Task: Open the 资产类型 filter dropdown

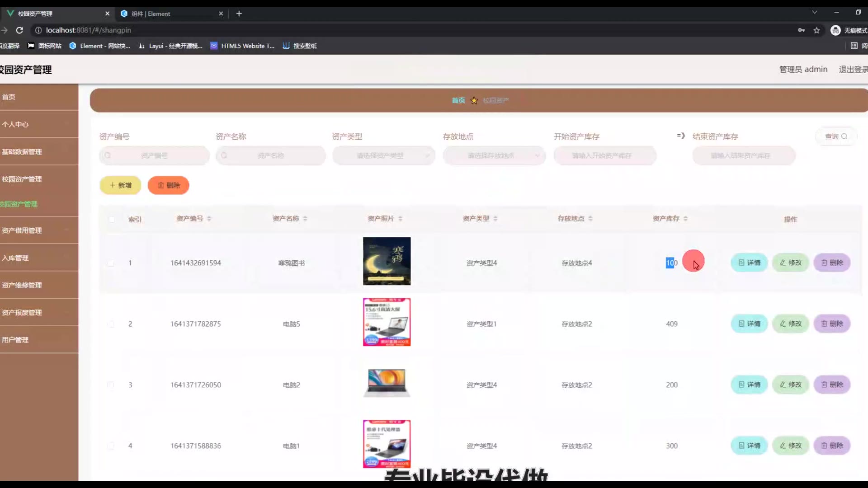Action: click(x=383, y=155)
